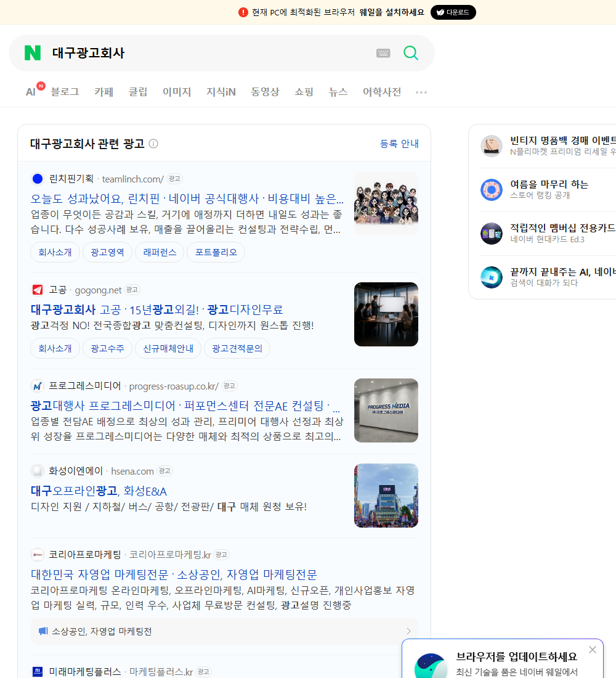Open the on-screen keyboard icon in search bar

(x=383, y=53)
